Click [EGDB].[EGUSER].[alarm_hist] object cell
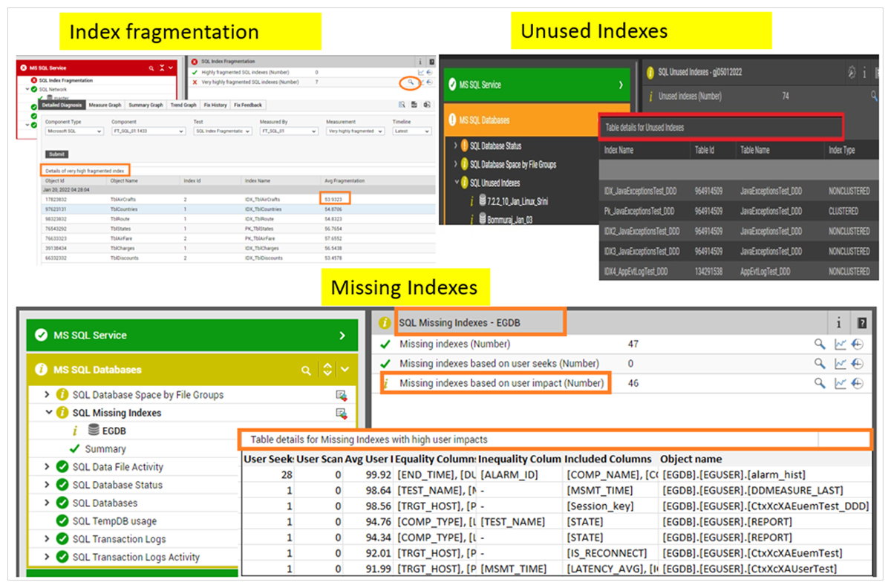The width and height of the screenshot is (891, 588). (x=734, y=474)
